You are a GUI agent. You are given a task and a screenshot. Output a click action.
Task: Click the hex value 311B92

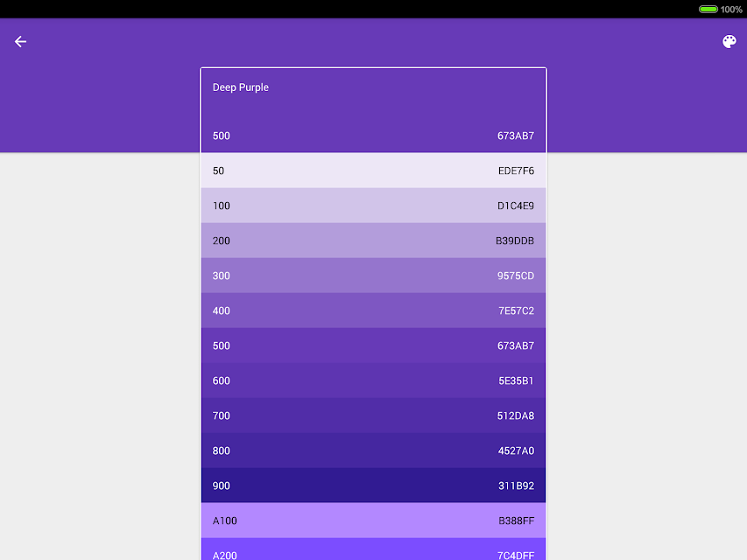pyautogui.click(x=516, y=486)
